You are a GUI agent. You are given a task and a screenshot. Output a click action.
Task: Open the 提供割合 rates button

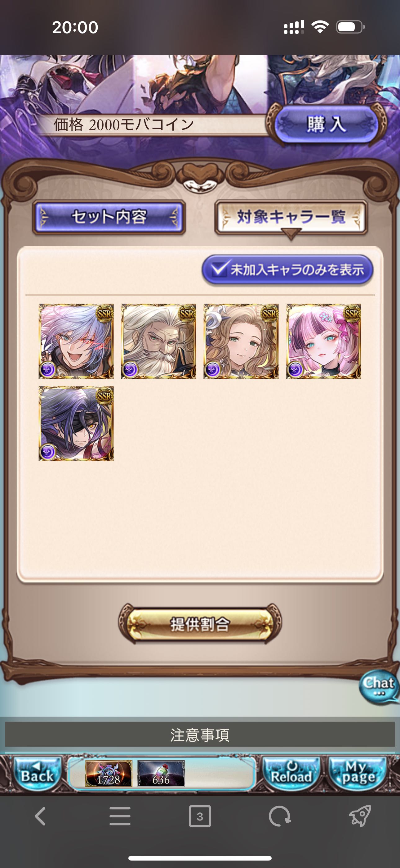[200, 624]
